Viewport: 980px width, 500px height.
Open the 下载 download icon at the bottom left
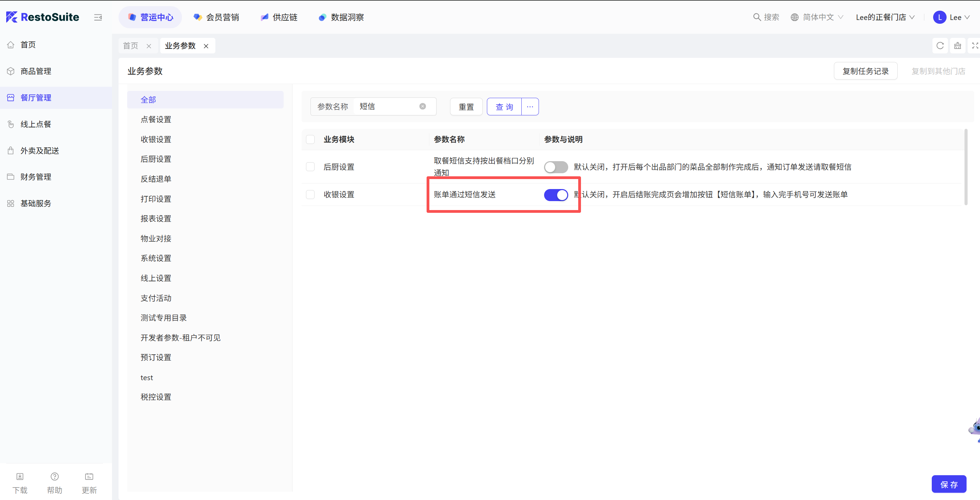[x=20, y=477]
